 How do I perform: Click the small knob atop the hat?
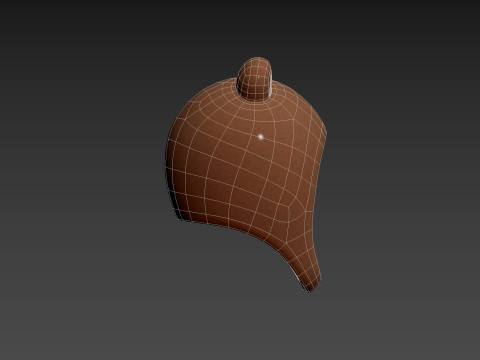[255, 79]
